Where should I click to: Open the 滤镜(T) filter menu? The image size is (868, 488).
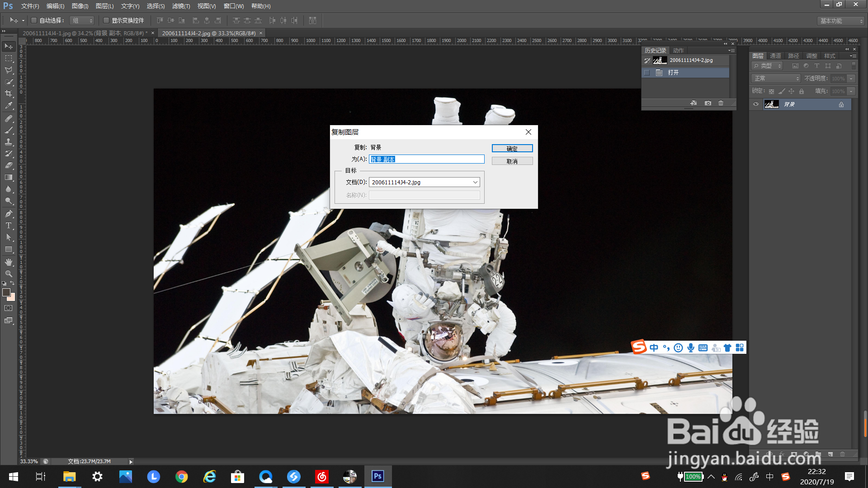coord(181,6)
